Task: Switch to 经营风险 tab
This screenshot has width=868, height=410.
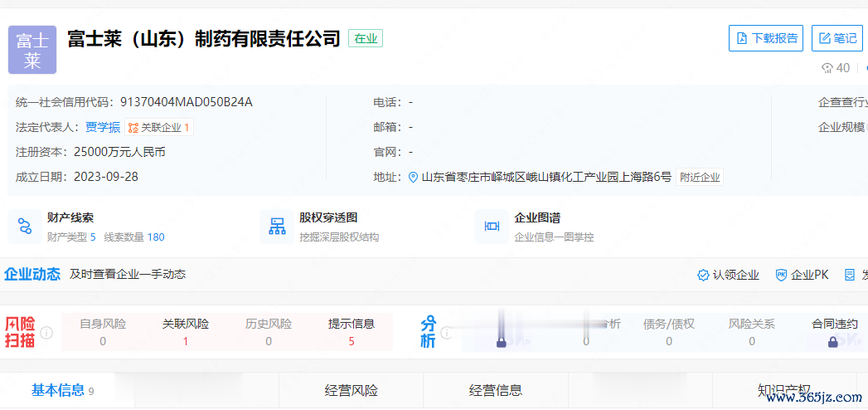Action: pos(351,390)
